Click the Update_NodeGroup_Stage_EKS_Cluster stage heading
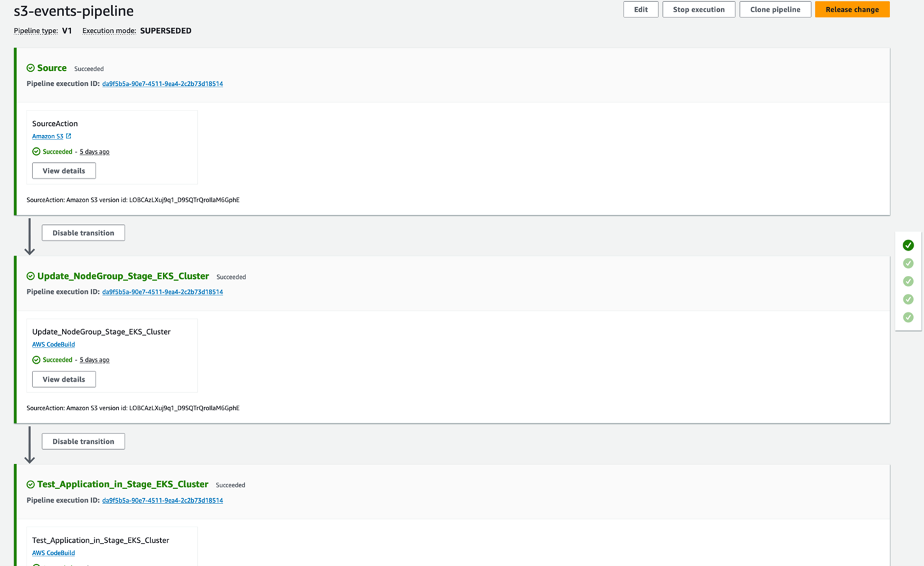Screen dimensions: 924x566 (123, 276)
